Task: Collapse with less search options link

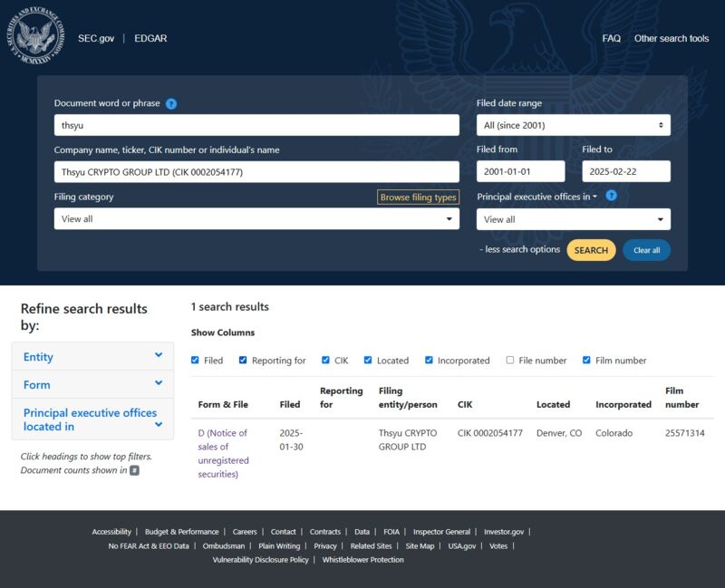Action: [x=519, y=250]
